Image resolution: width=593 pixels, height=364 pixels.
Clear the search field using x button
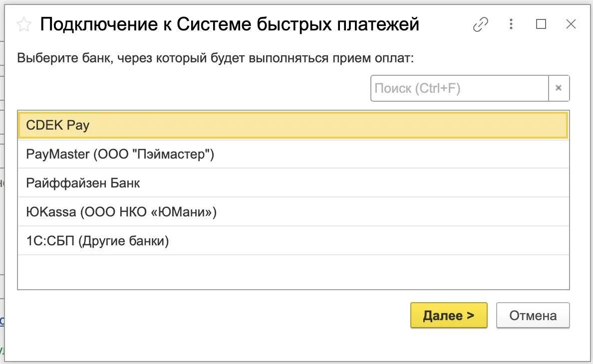[559, 88]
